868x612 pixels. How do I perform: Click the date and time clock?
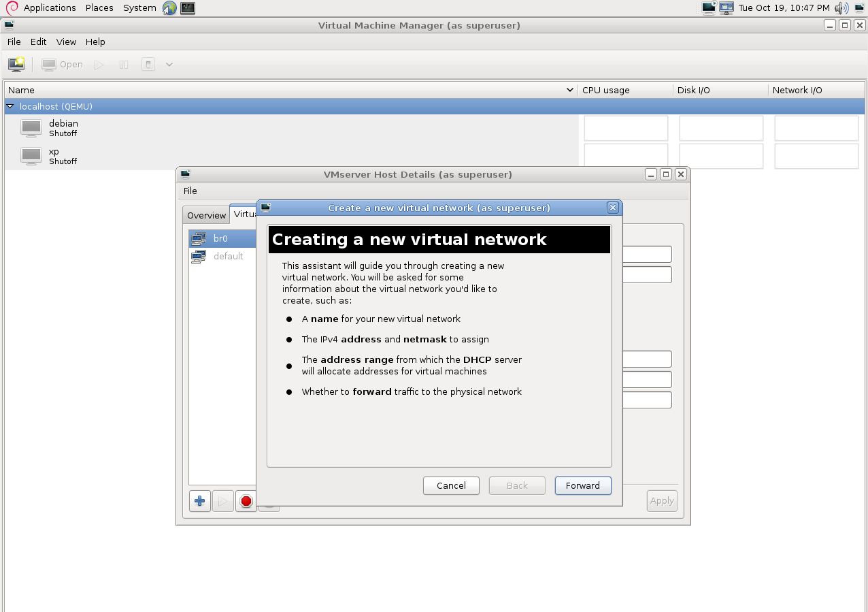click(784, 8)
